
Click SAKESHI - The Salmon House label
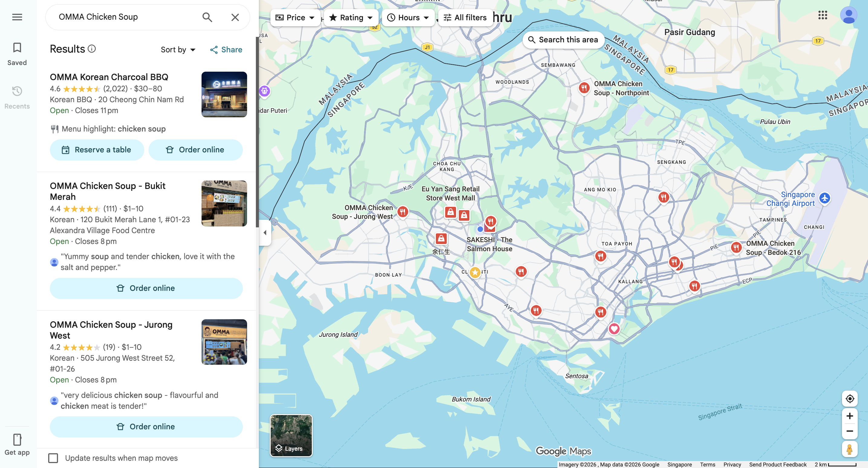coord(489,244)
